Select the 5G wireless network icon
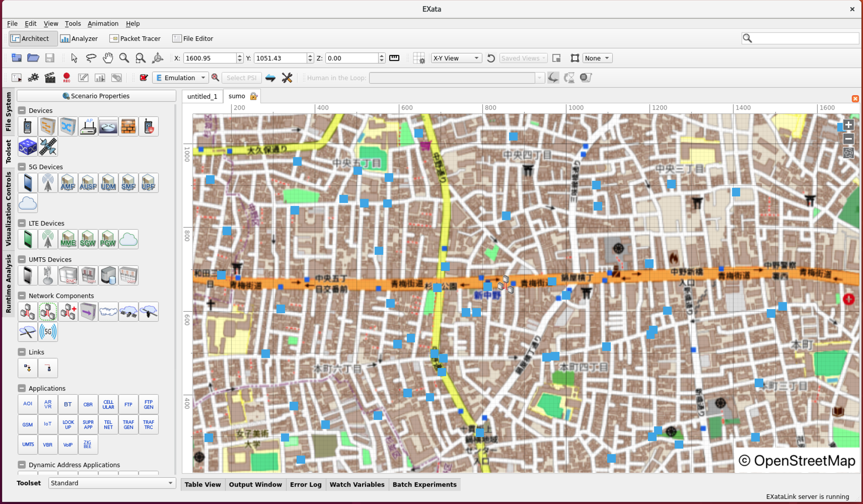This screenshot has height=504, width=863. tap(48, 332)
